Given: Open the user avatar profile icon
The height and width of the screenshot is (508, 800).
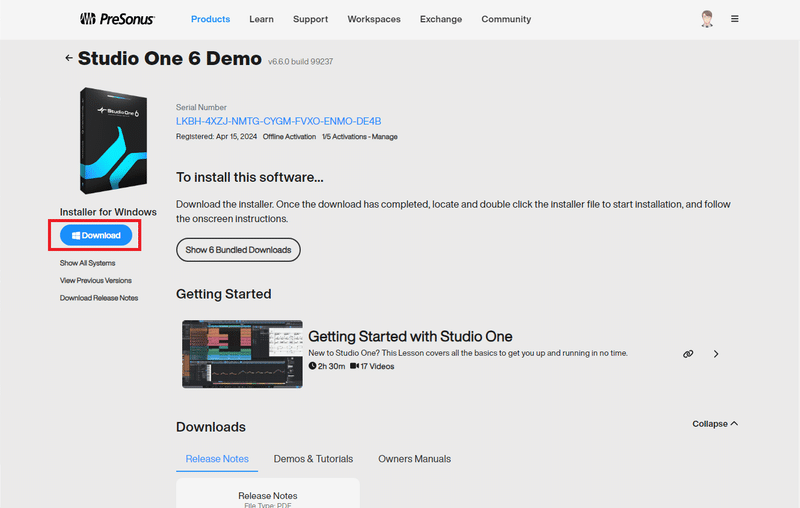Looking at the screenshot, I should (707, 19).
